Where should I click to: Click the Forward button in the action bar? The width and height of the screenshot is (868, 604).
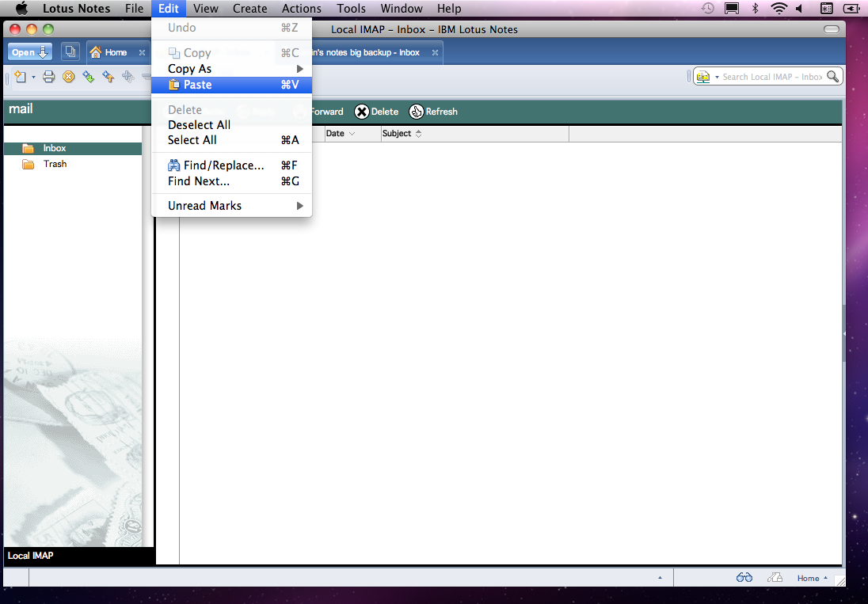click(x=325, y=112)
